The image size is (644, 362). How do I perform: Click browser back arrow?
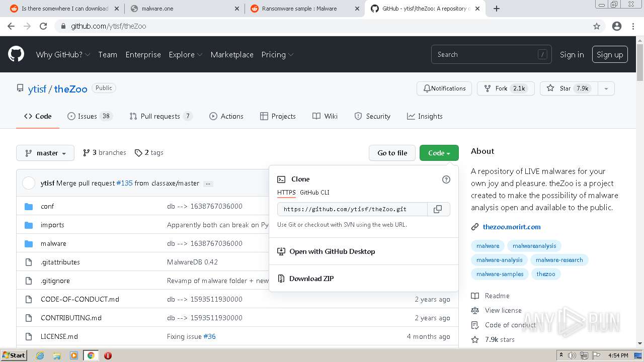point(11,26)
